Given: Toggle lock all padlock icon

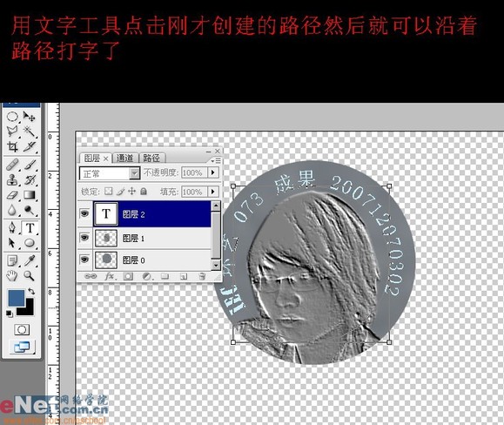Looking at the screenshot, I should point(144,192).
